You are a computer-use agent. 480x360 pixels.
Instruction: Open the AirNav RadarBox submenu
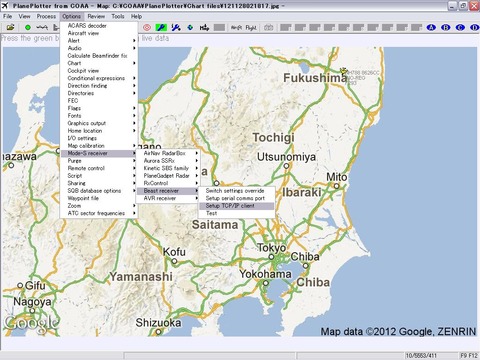point(168,153)
